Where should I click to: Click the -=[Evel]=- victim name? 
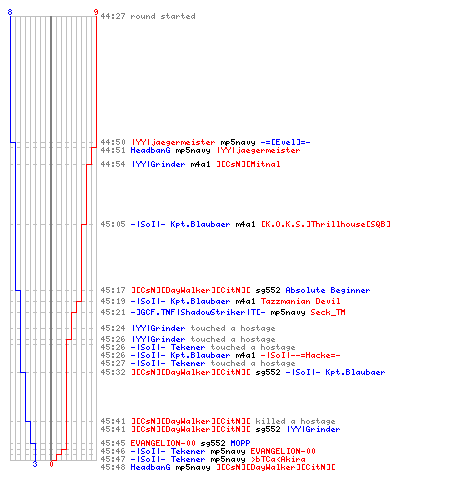coord(285,142)
